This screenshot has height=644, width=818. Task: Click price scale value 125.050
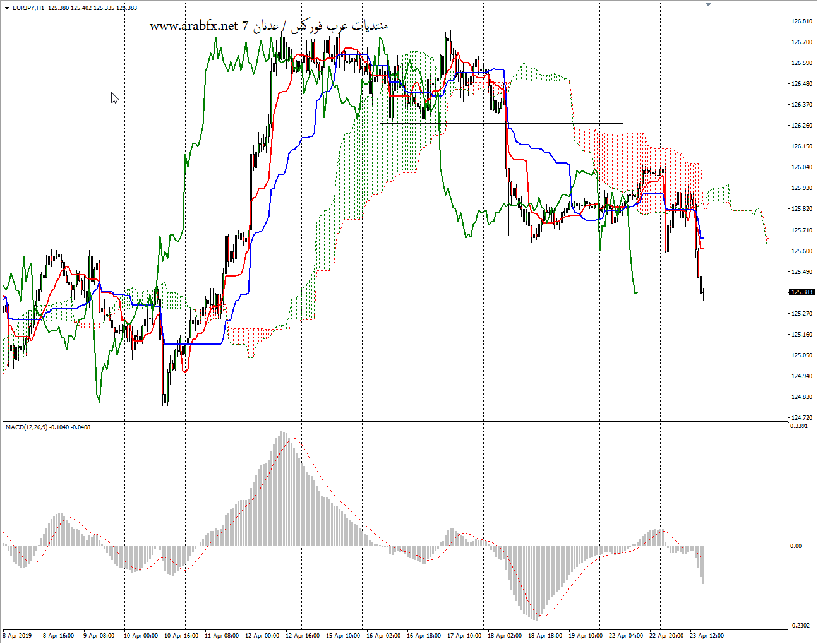tap(801, 355)
